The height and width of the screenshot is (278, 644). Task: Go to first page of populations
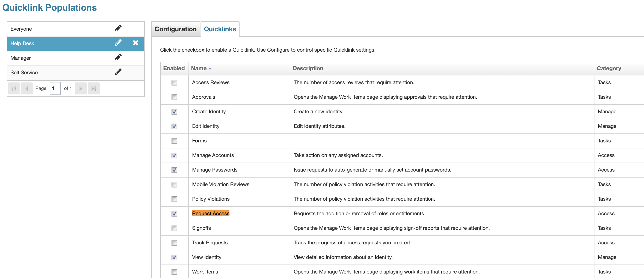coord(14,88)
